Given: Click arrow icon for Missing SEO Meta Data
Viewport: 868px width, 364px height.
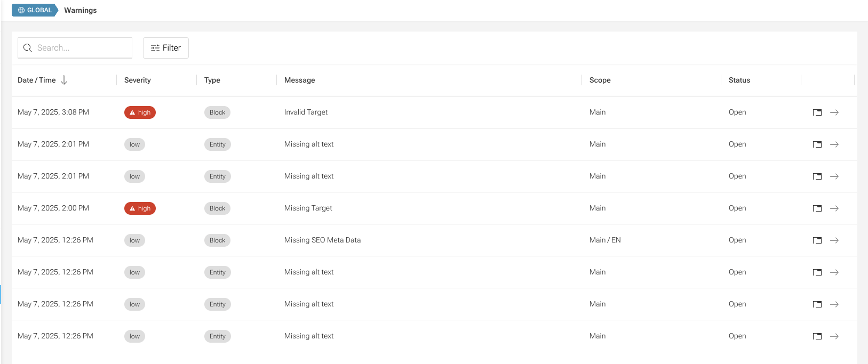Looking at the screenshot, I should click(834, 240).
